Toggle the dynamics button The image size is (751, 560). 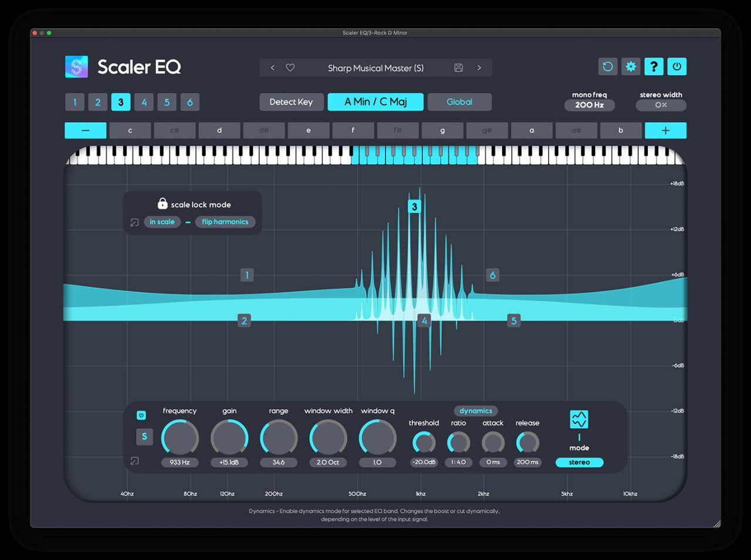tap(476, 411)
